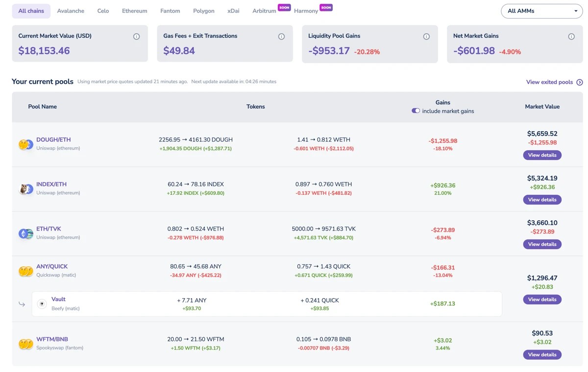Click info icon on Liquidity Pool Gains card
Viewport: 588px width, 372px height.
point(426,37)
